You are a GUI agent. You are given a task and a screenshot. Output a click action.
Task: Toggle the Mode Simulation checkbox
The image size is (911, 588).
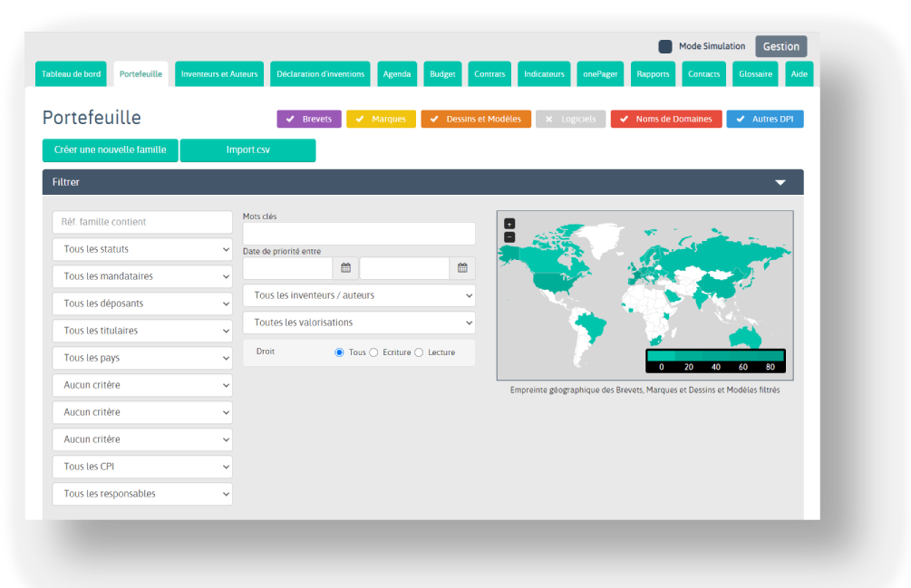pos(665,46)
